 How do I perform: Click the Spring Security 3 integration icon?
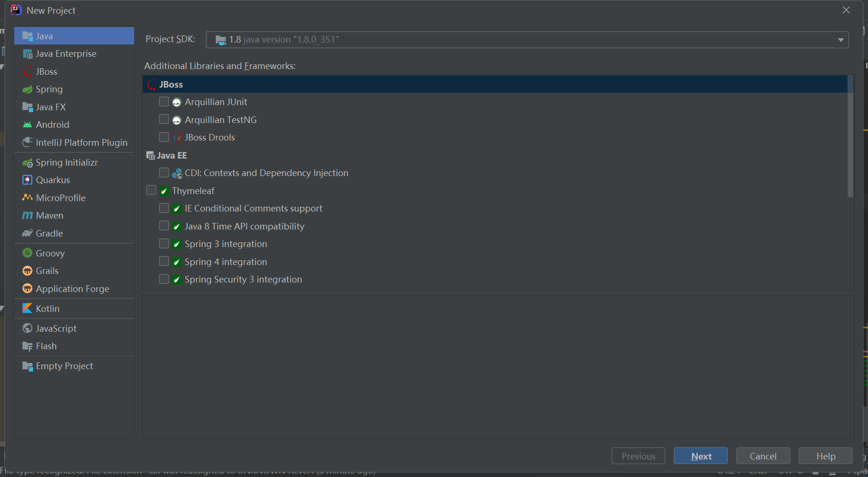(177, 280)
